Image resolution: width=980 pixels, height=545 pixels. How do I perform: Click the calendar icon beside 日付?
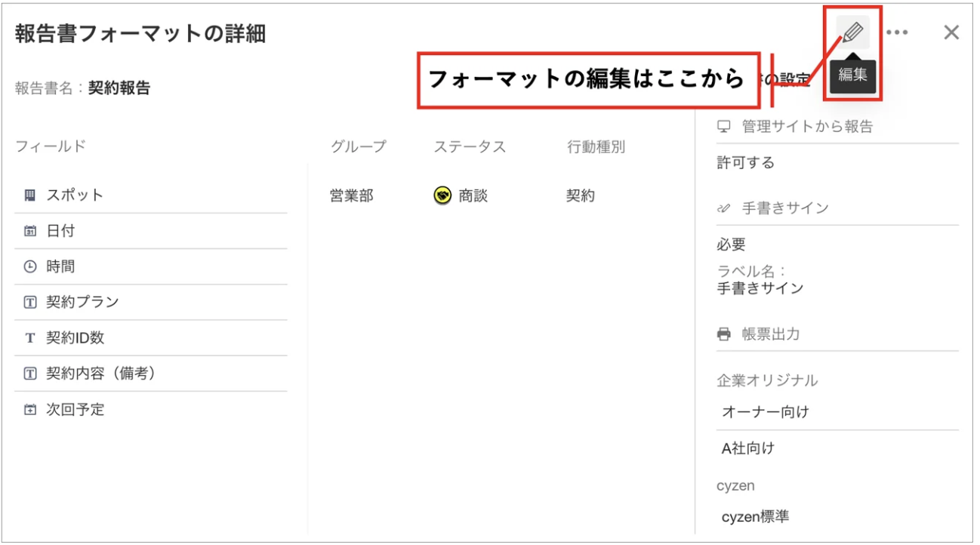(x=30, y=231)
